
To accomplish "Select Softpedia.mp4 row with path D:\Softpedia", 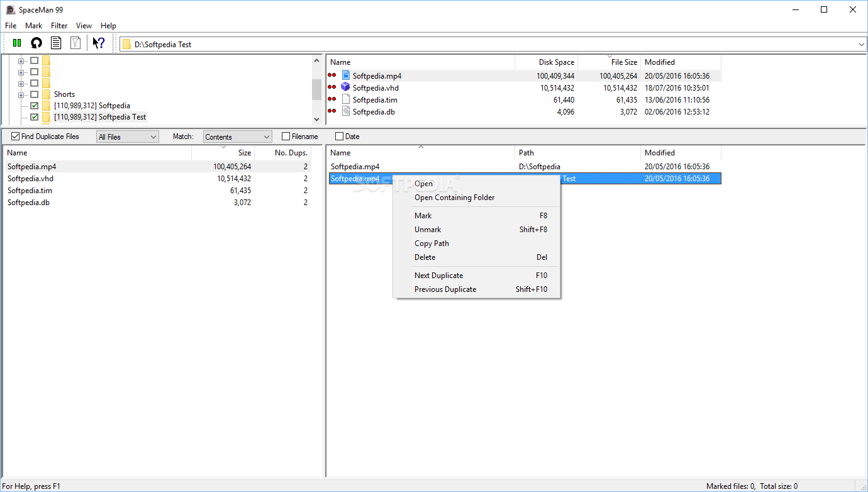I will click(x=525, y=167).
